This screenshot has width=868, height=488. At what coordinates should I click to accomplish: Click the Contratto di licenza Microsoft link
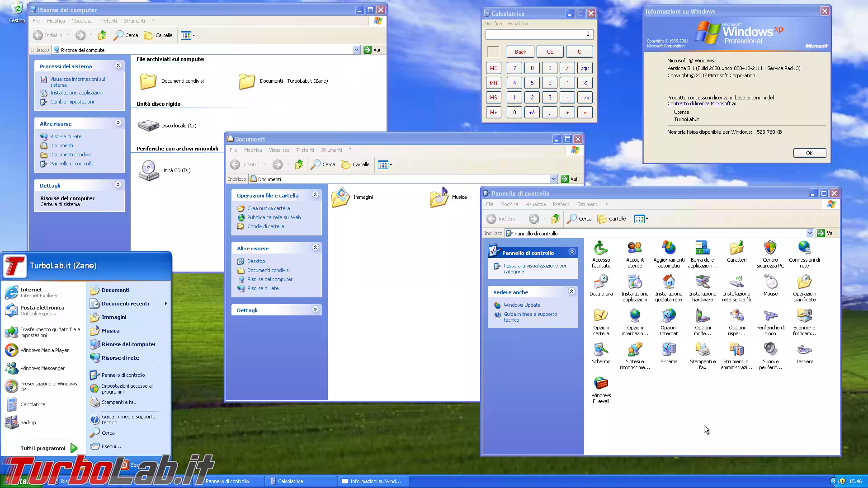point(698,103)
